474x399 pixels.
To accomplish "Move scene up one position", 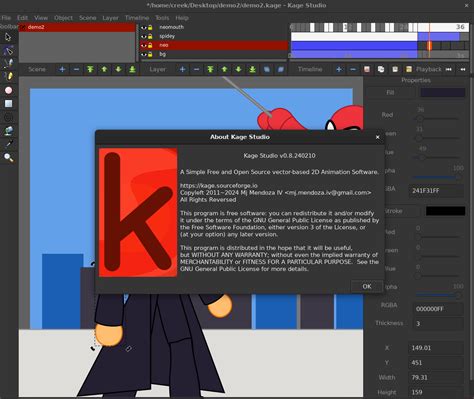I will (x=104, y=69).
